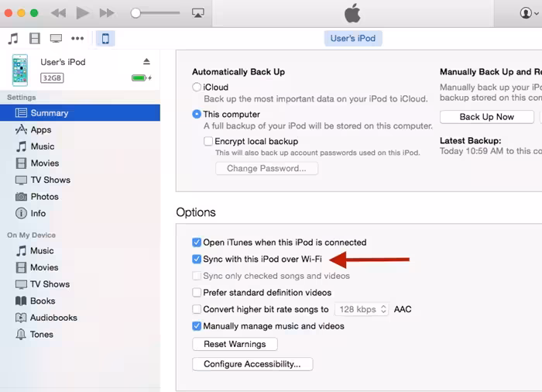Click the Latest Backup label
This screenshot has width=542, height=392.
pos(471,140)
